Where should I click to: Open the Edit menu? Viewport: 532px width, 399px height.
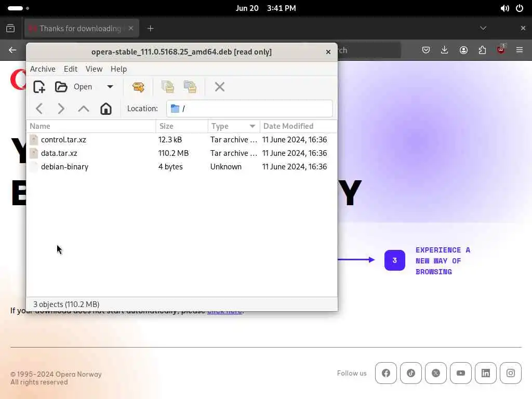coord(71,69)
